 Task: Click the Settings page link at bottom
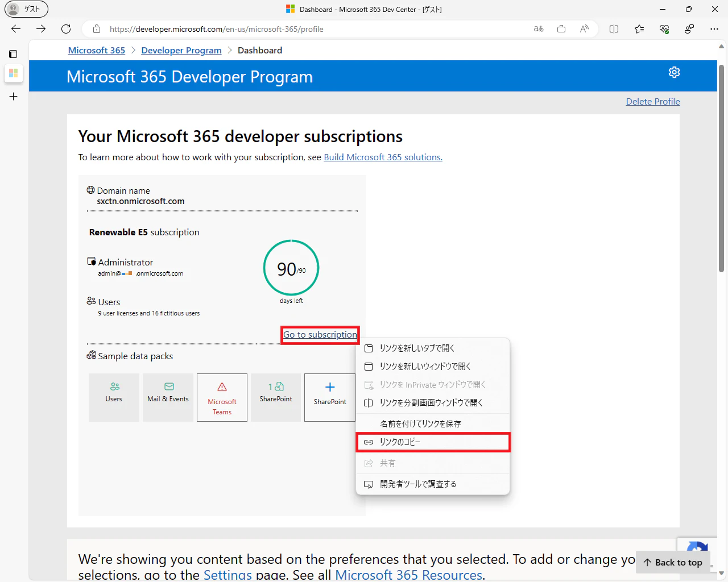227,575
